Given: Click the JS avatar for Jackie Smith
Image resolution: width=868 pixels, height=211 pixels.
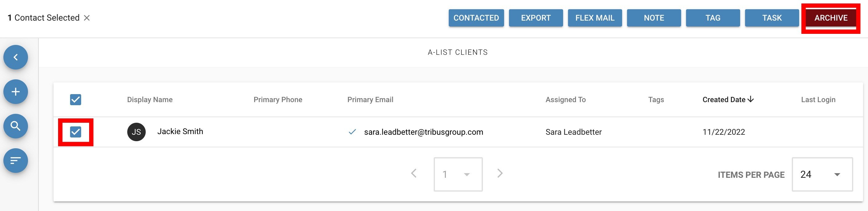Looking at the screenshot, I should point(136,132).
